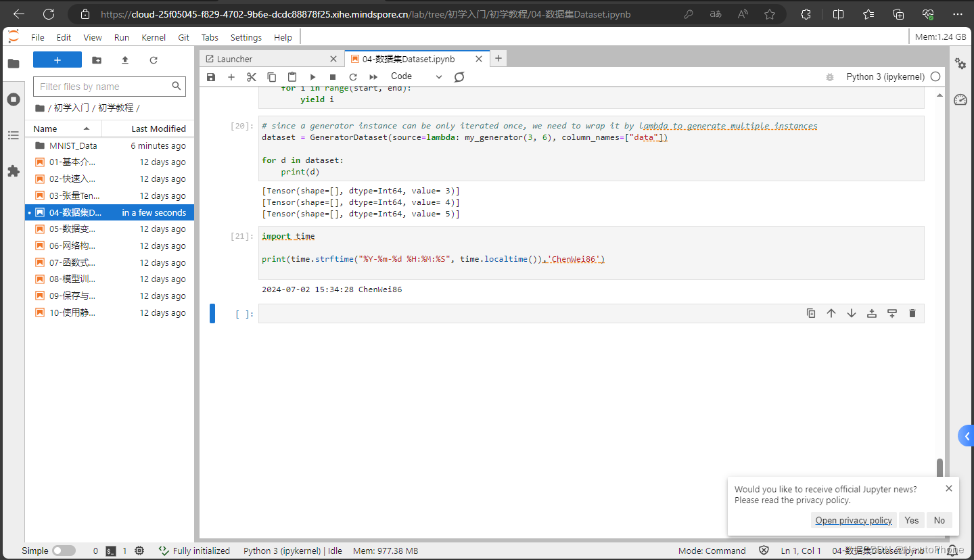Open the Settings menu
Image resolution: width=974 pixels, height=560 pixels.
click(x=246, y=37)
